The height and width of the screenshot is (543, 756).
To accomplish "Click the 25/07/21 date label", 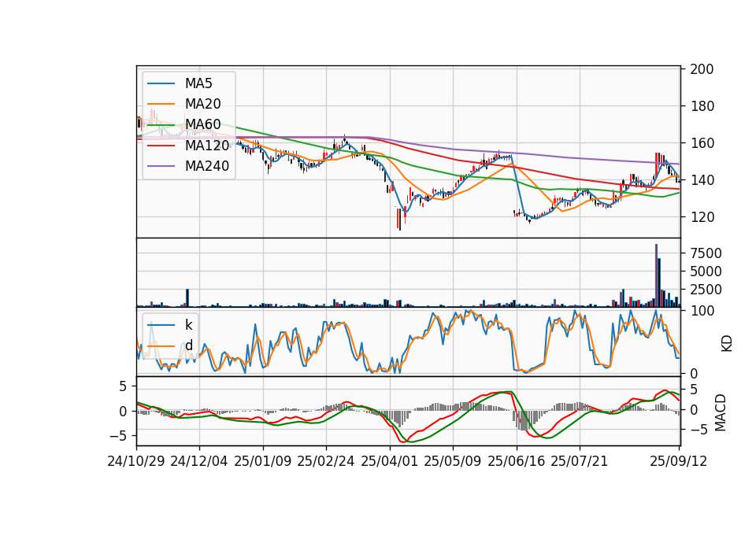I will pyautogui.click(x=580, y=461).
